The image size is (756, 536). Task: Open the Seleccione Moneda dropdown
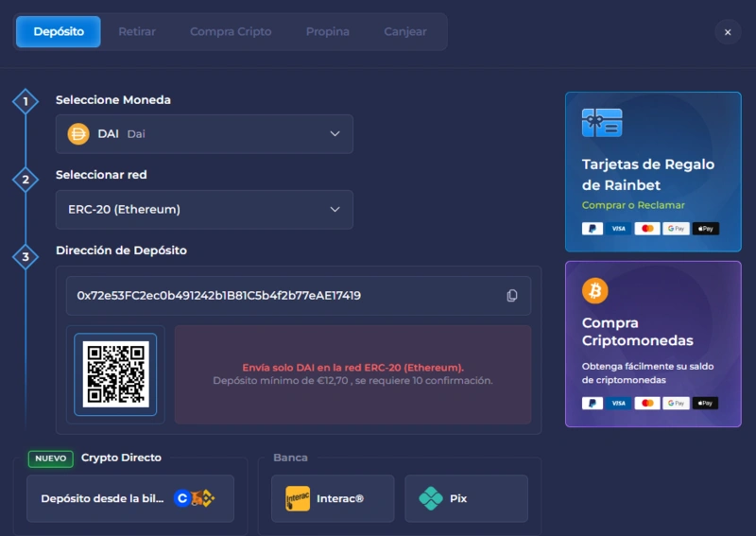click(204, 134)
